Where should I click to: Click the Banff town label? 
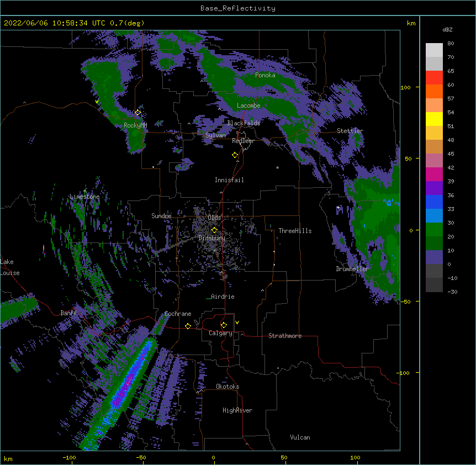click(68, 313)
